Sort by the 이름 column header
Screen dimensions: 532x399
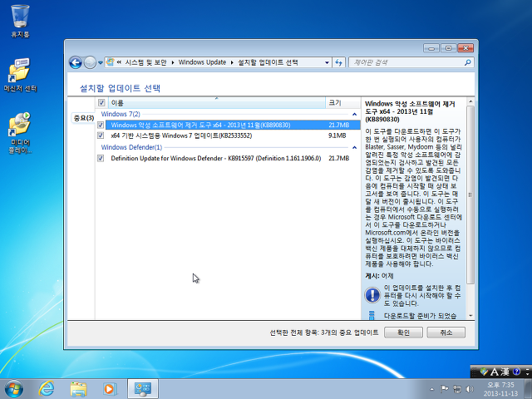[x=216, y=103]
